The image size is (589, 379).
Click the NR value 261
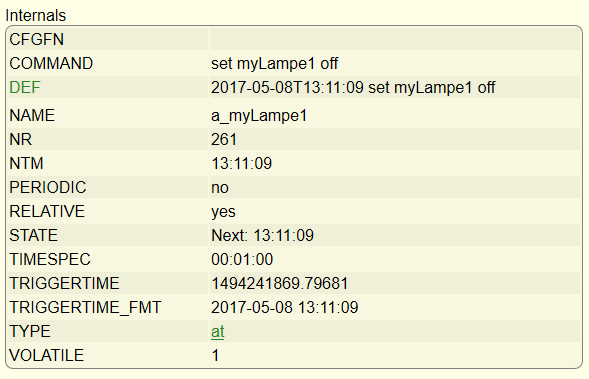[x=224, y=139]
